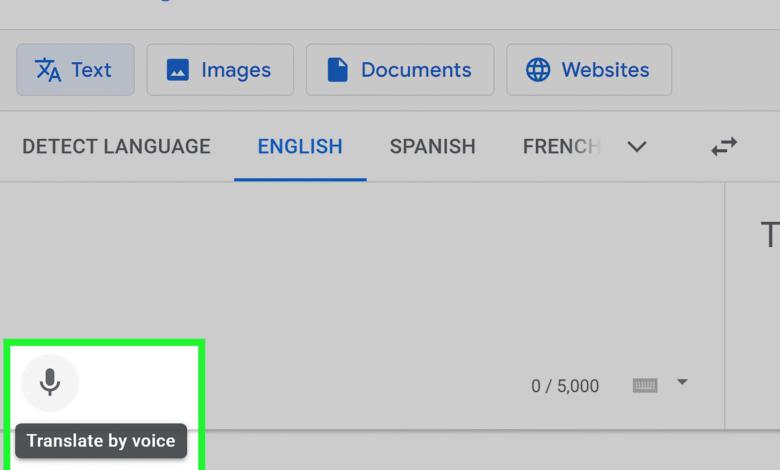Click into the source text input area
The image size is (780, 470).
point(362,264)
